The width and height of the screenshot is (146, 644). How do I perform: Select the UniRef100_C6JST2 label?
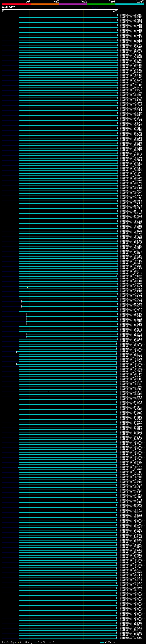click(131, 329)
